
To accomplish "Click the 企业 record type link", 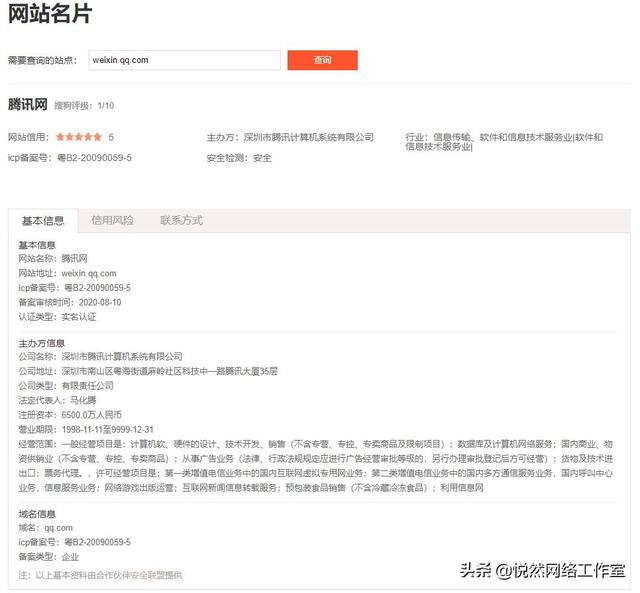I will pos(70,557).
